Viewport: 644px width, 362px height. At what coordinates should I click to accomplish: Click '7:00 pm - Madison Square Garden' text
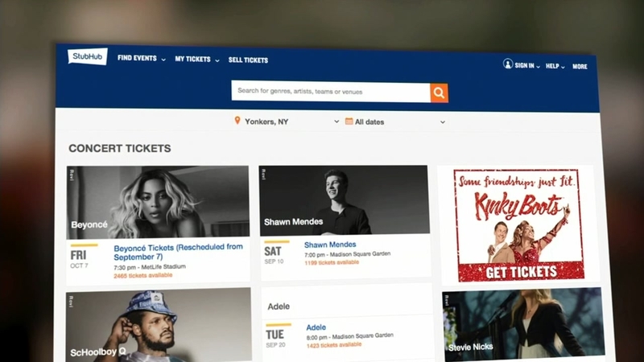[x=348, y=254]
